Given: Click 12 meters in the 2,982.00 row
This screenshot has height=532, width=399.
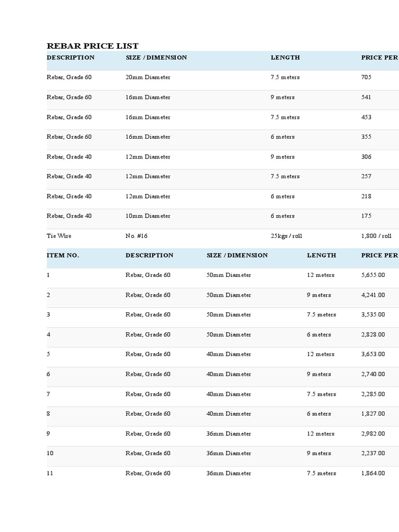Looking at the screenshot, I should (x=321, y=434).
